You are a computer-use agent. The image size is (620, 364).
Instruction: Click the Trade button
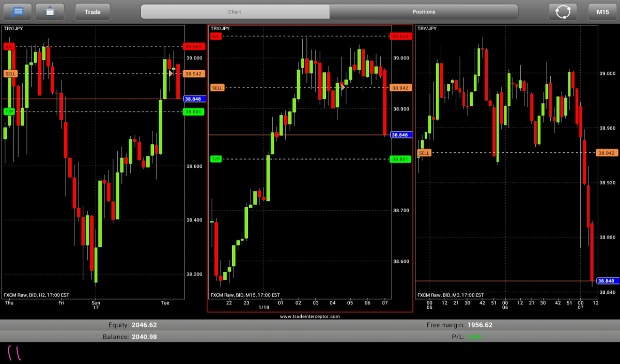pos(92,11)
